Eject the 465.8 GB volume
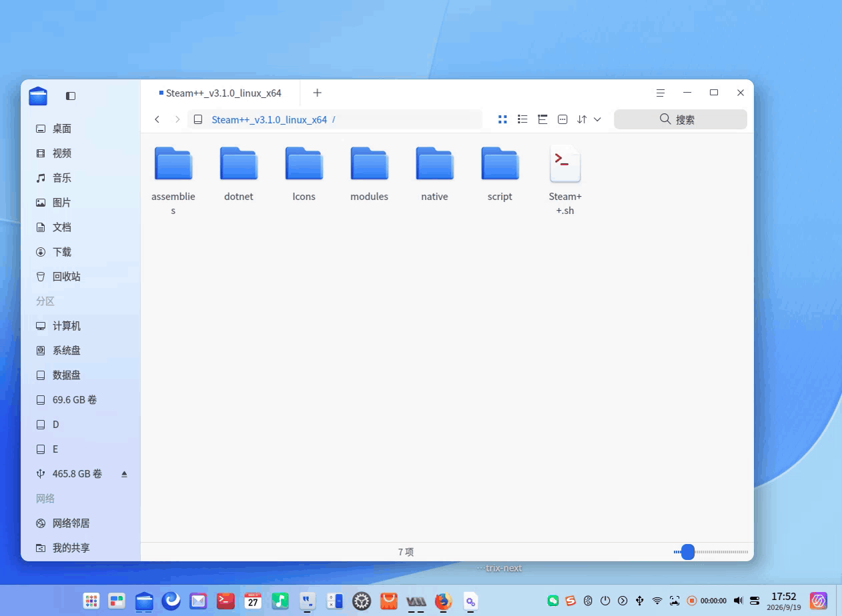 tap(124, 474)
